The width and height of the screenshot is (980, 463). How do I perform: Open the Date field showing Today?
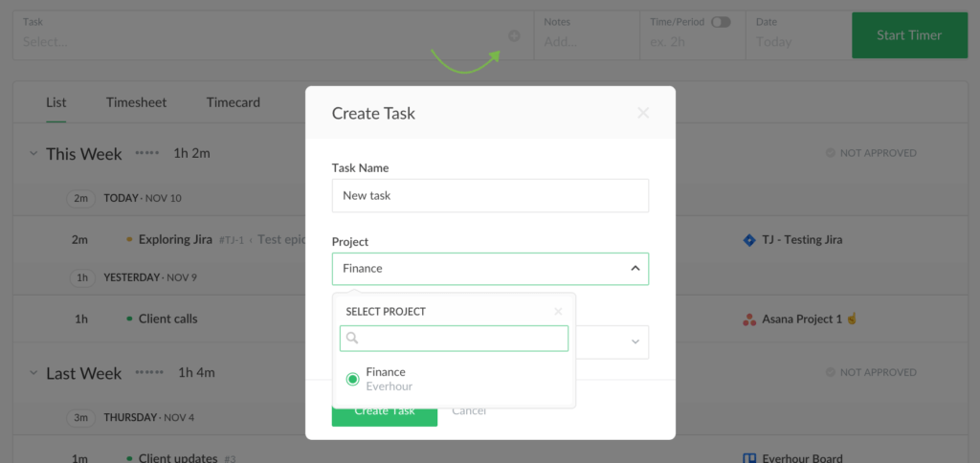click(794, 41)
